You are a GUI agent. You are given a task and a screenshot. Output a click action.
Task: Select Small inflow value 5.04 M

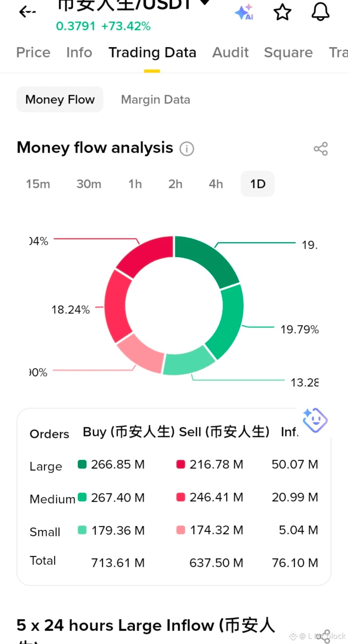(298, 530)
